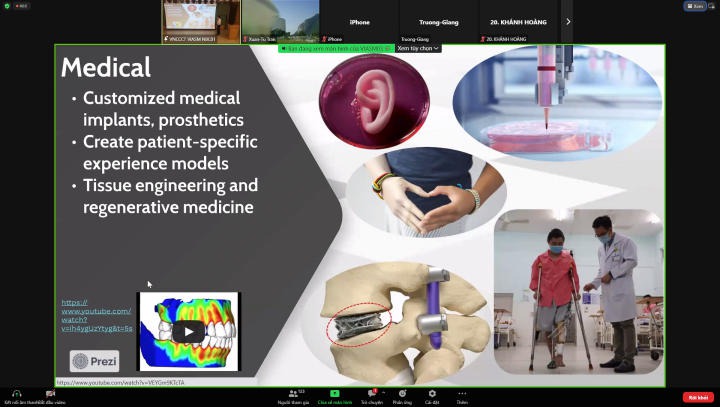
Task: Open 'Xem tùy chọn' view options dropdown
Action: pyautogui.click(x=418, y=48)
